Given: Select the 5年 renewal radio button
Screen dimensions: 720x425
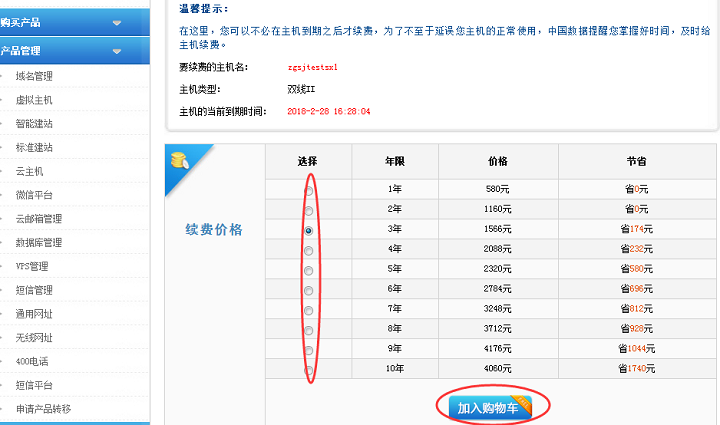Looking at the screenshot, I should [308, 270].
